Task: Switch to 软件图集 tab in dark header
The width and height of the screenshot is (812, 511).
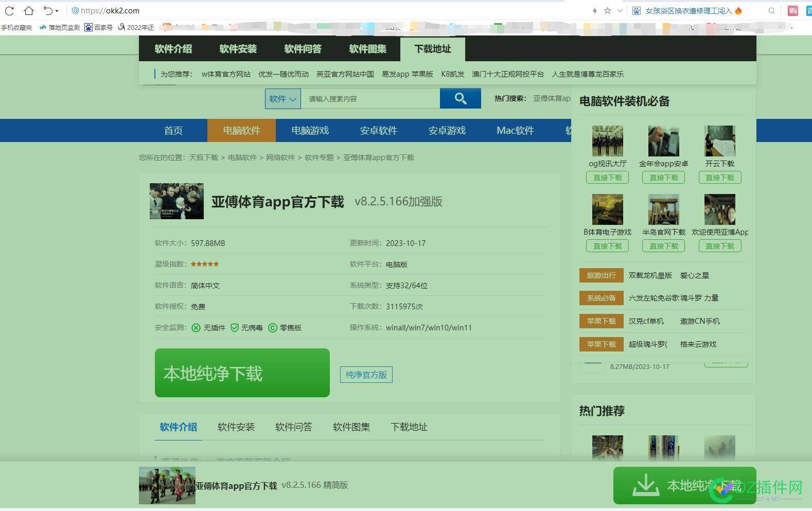Action: [367, 49]
